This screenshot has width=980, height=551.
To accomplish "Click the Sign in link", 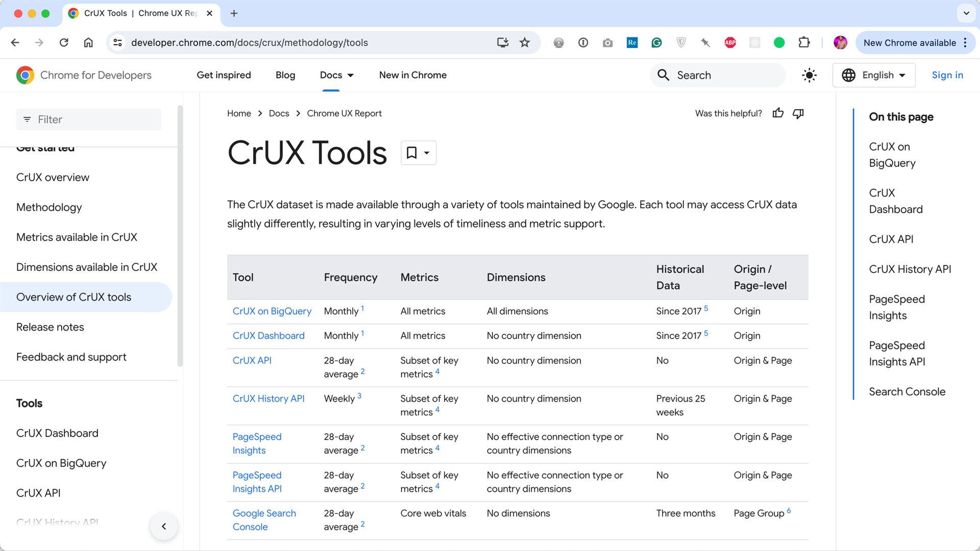I will [947, 75].
